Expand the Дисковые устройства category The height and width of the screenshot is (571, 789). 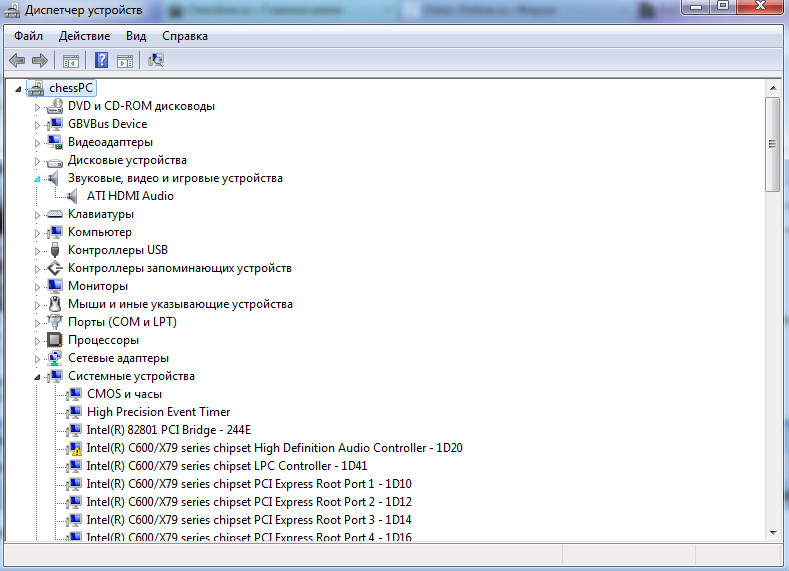coord(37,161)
